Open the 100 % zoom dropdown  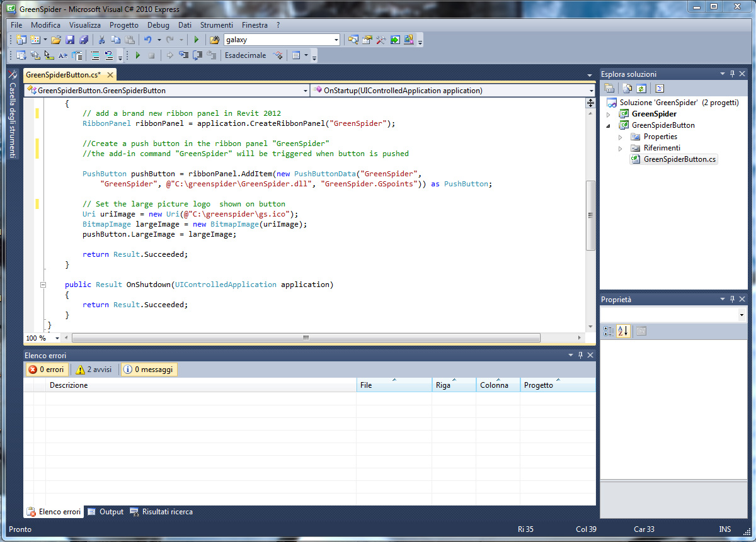(57, 338)
